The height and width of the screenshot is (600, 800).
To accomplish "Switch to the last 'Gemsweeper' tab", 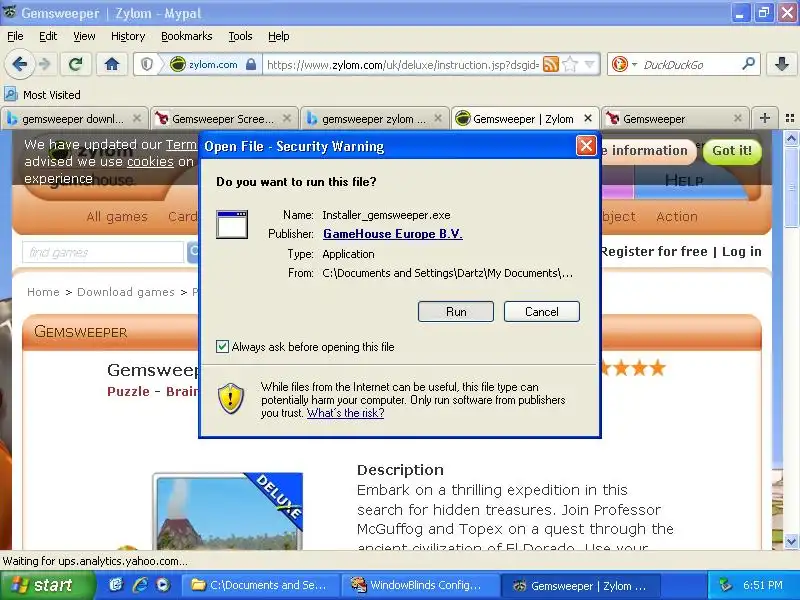I will 674,118.
